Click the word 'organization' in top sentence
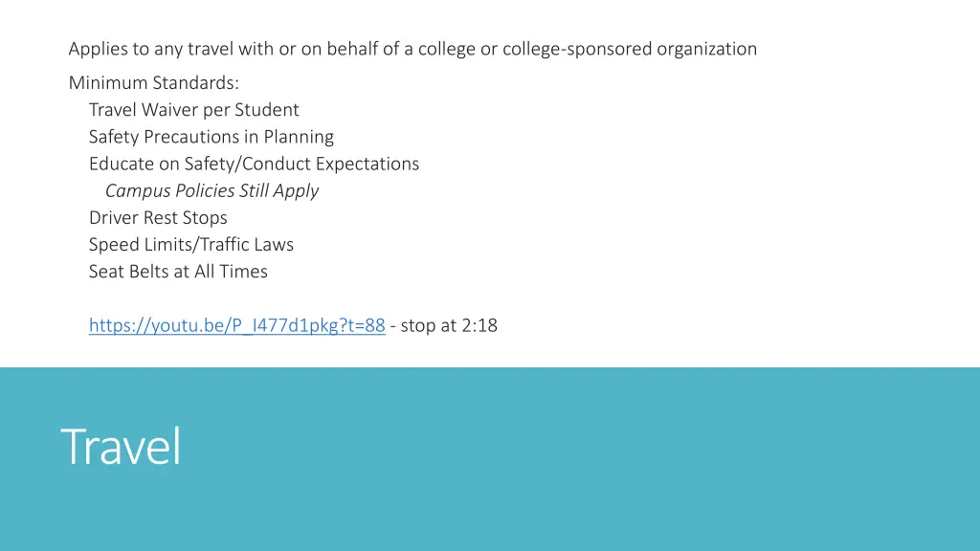This screenshot has width=980, height=551. (x=707, y=49)
